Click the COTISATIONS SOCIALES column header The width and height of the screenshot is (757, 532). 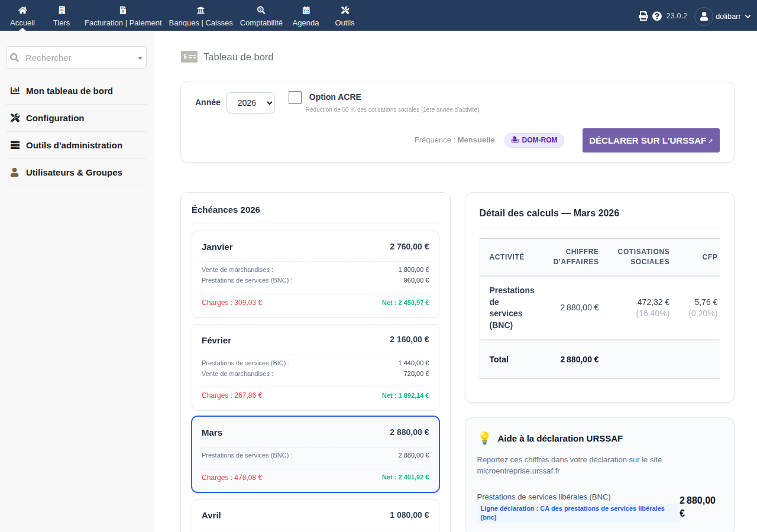click(x=643, y=257)
